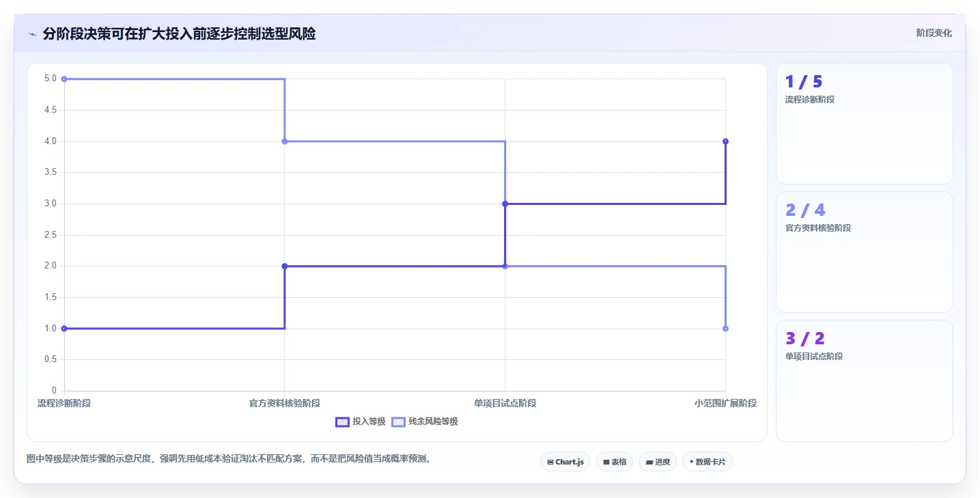Click the 小范围扩展阶段 axis label
Screen dimensions: 980x498
(x=725, y=403)
